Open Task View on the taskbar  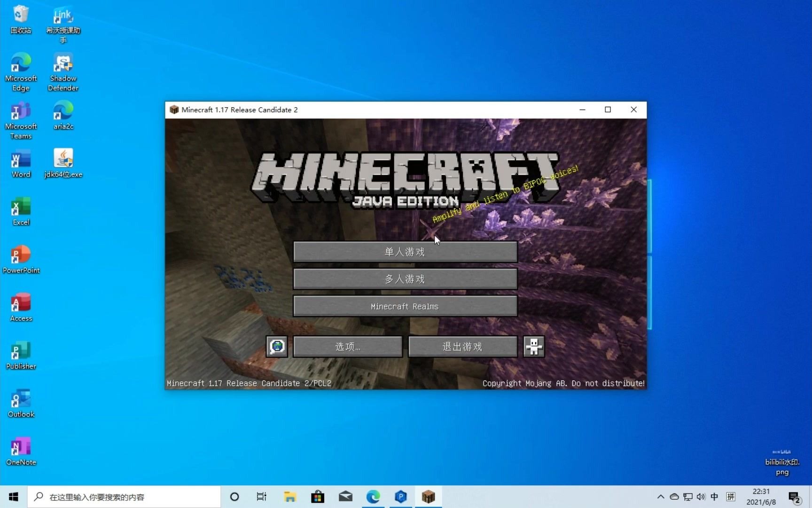click(262, 497)
